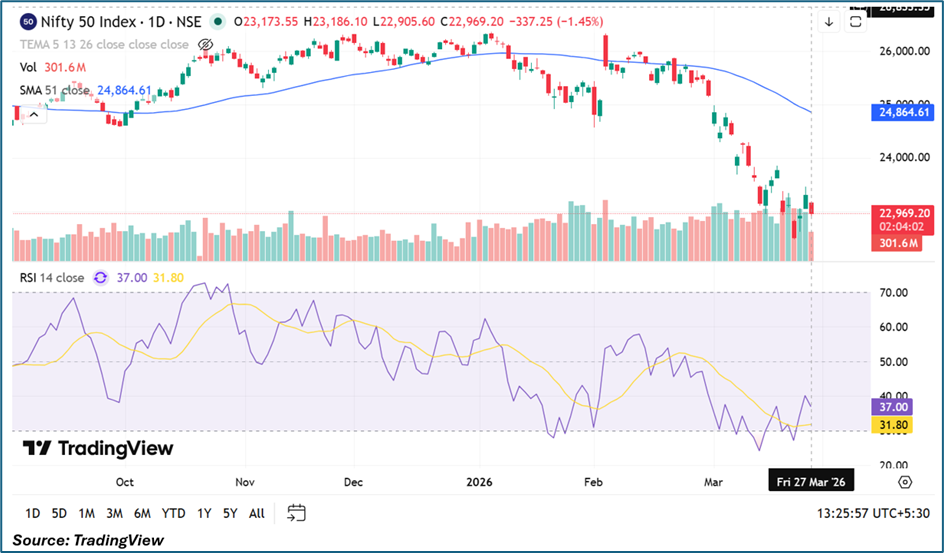Image resolution: width=944 pixels, height=553 pixels.
Task: Click the down arrow icon at top right
Action: 829,22
